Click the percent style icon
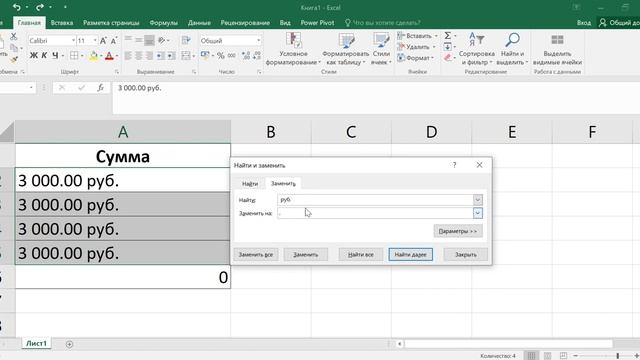 tap(221, 55)
